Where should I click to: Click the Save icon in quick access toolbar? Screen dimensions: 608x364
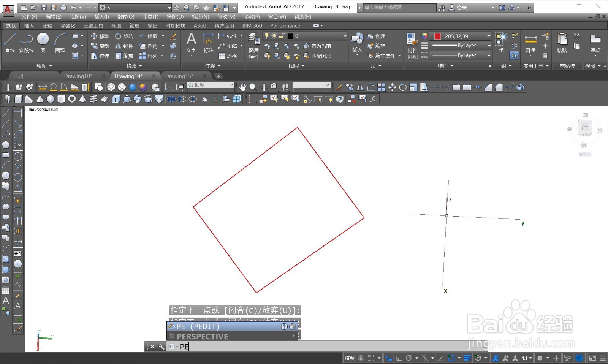pos(43,8)
